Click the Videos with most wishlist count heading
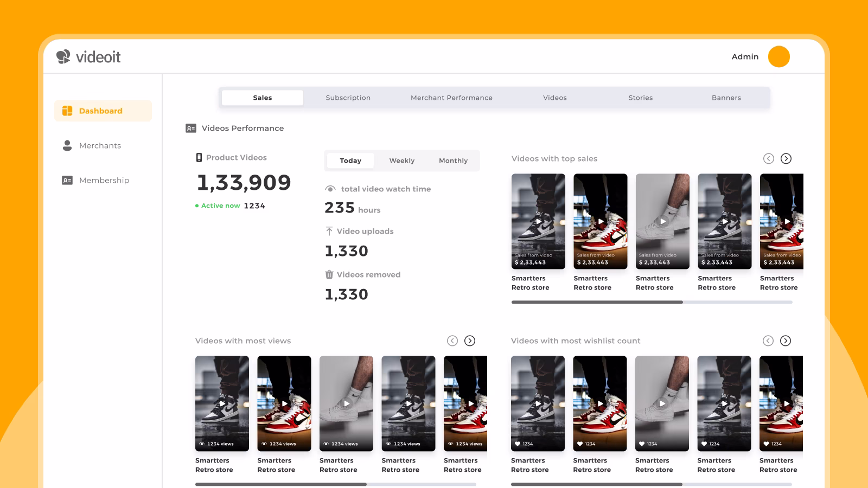The height and width of the screenshot is (488, 868). (576, 341)
